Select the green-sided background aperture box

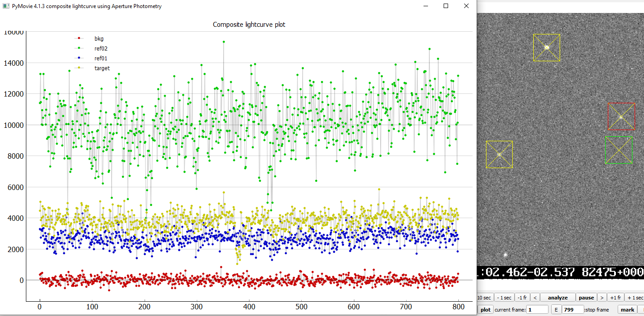[x=619, y=150]
